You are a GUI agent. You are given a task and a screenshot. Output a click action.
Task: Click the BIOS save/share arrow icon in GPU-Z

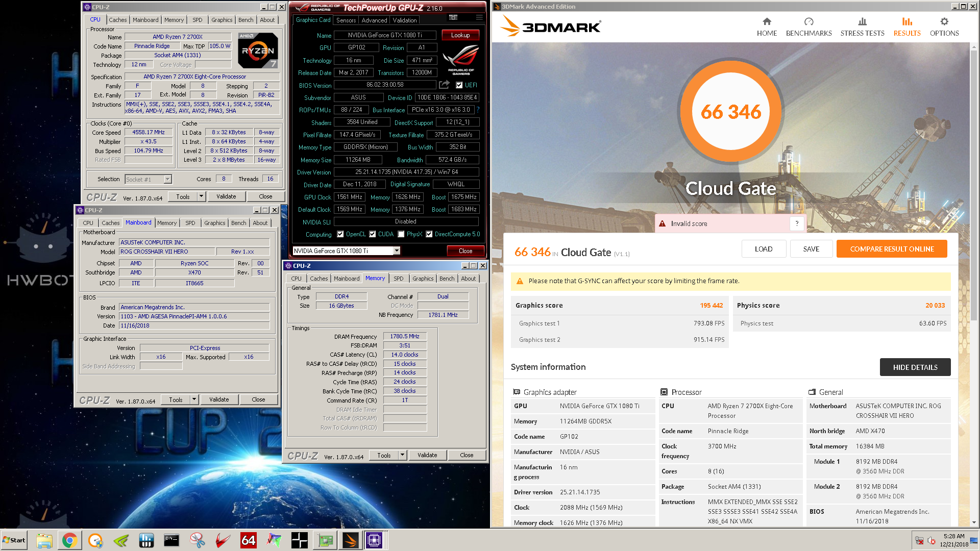(444, 85)
